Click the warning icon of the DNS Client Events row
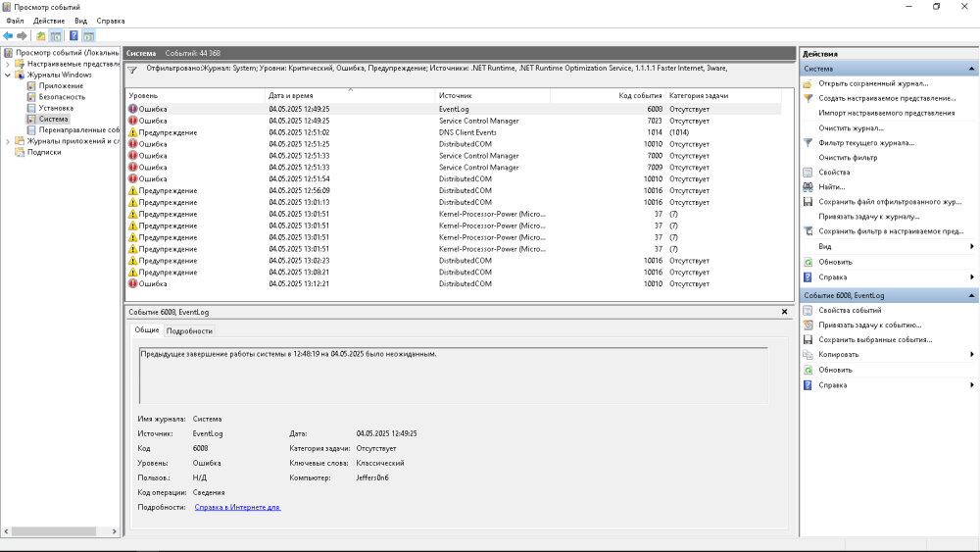The height and width of the screenshot is (552, 980). pos(132,132)
